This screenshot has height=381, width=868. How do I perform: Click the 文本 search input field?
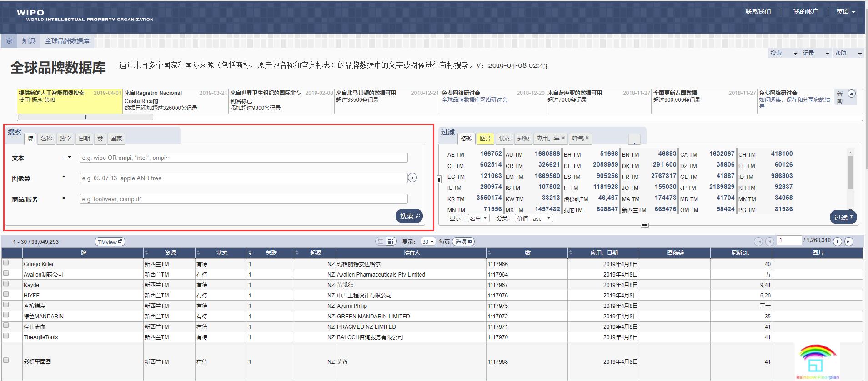[x=244, y=158]
